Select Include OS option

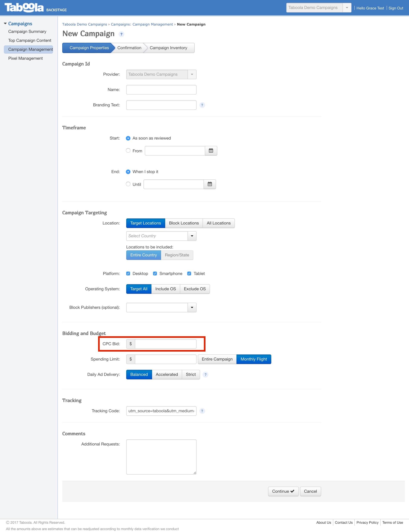(166, 289)
